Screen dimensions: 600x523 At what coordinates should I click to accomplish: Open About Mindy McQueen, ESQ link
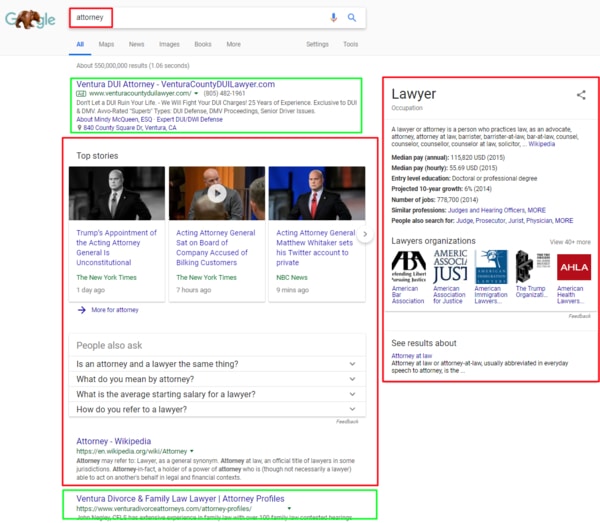114,119
